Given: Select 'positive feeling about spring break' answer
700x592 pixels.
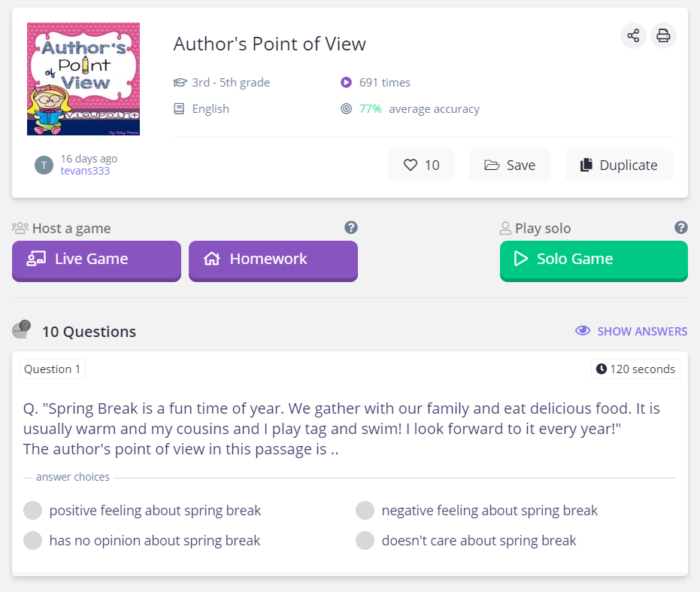Looking at the screenshot, I should (x=142, y=510).
